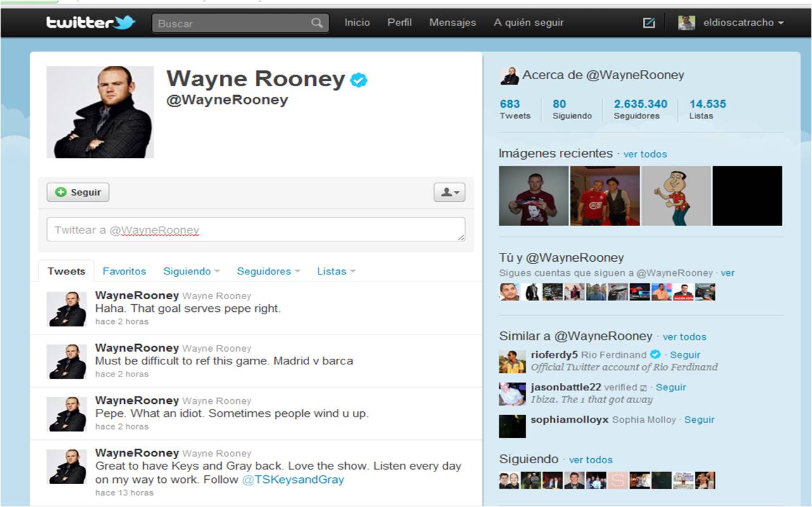Switch to the Favoritos tab
This screenshot has width=812, height=507.
pos(124,271)
